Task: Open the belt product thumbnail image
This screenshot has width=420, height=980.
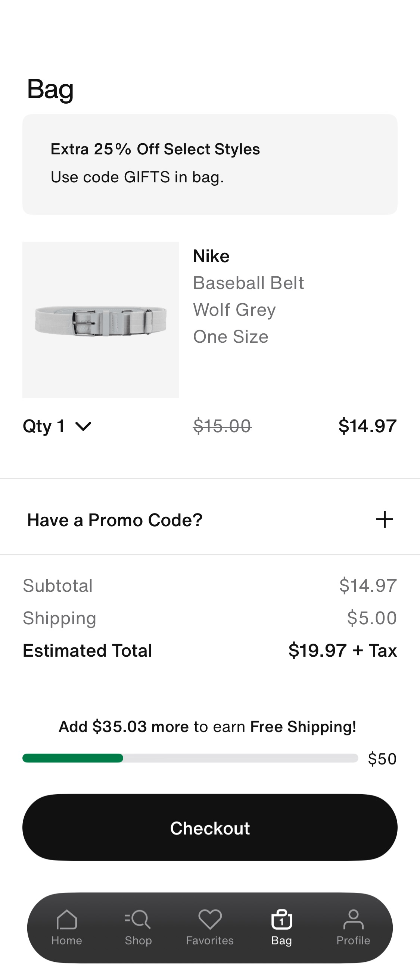Action: [101, 320]
